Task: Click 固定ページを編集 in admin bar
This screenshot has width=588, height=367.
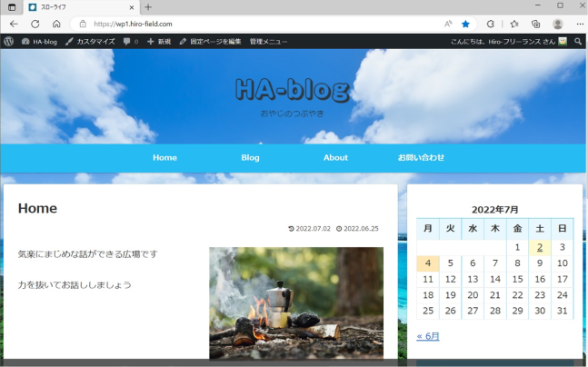Action: 210,42
